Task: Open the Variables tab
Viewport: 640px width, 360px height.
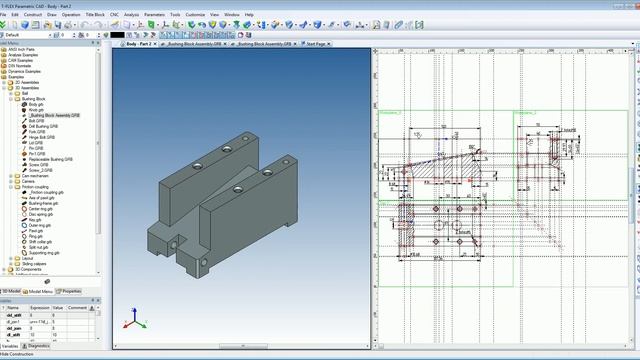Action: click(10, 346)
